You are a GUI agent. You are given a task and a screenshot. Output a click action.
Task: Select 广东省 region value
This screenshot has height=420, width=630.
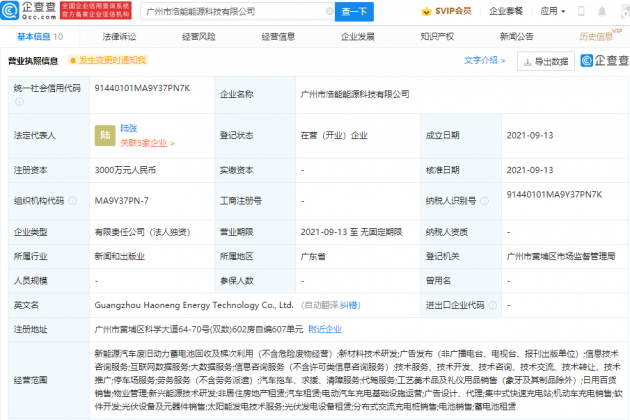tap(313, 256)
